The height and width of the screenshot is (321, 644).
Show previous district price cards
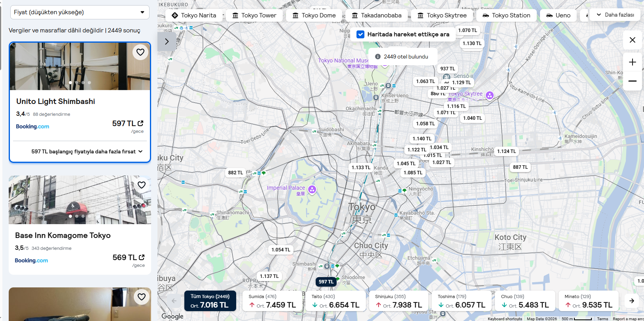[x=174, y=301]
